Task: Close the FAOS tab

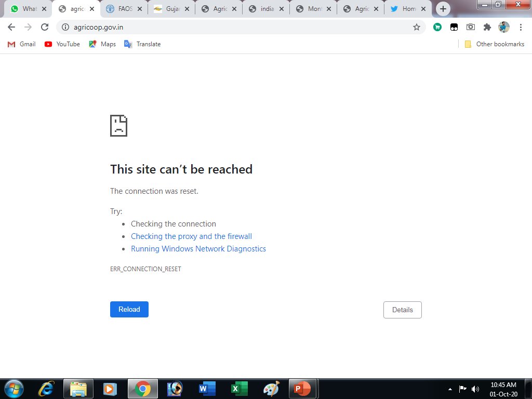Action: [140, 9]
